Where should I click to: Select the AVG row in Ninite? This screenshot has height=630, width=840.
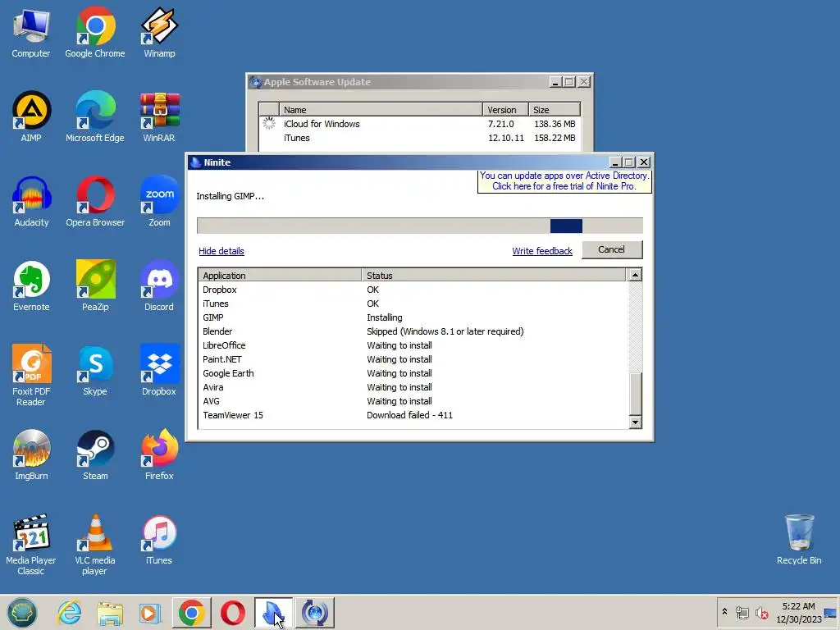pyautogui.click(x=413, y=400)
